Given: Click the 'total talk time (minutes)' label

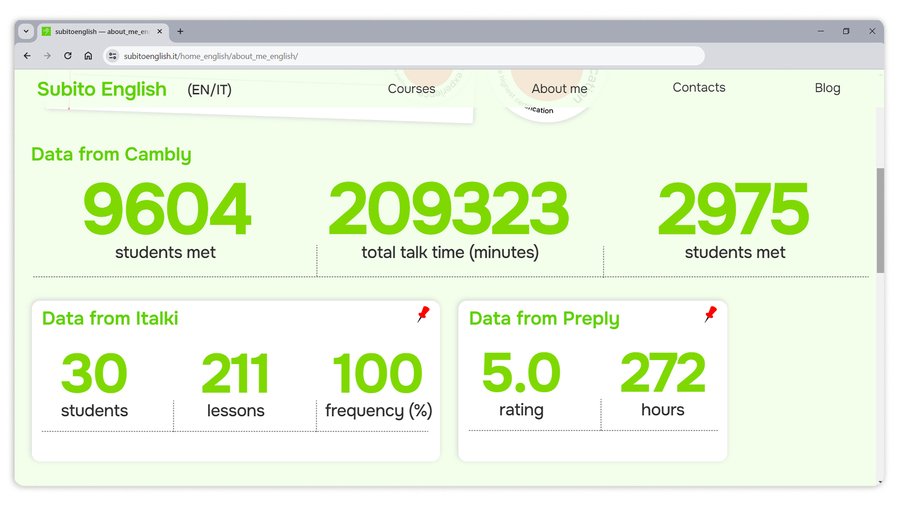Looking at the screenshot, I should (x=450, y=252).
